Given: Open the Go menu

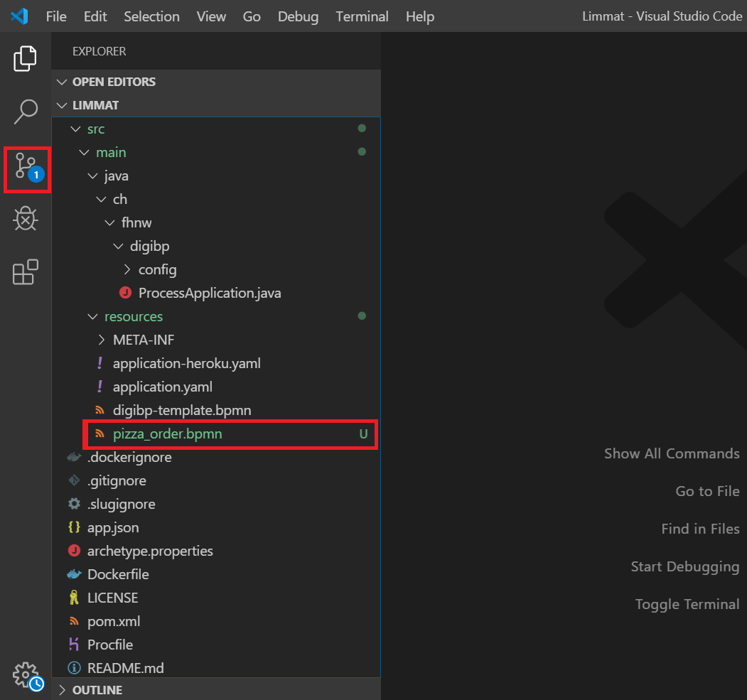Looking at the screenshot, I should [x=252, y=16].
